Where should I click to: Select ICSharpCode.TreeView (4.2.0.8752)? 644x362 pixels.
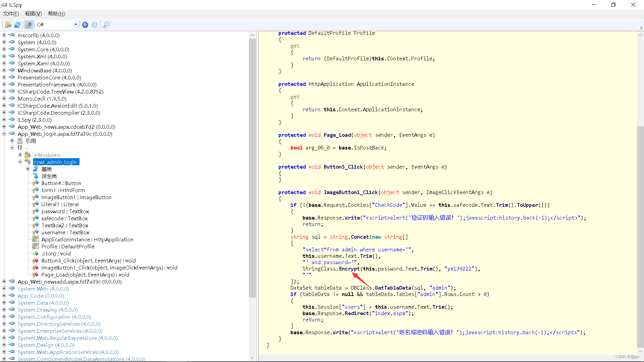pyautogui.click(x=61, y=92)
